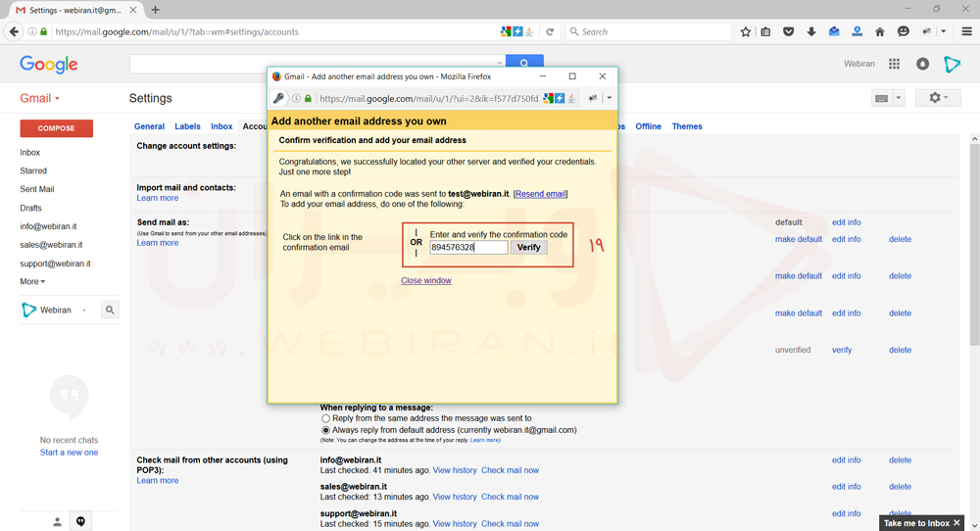Screen dimensions: 980x531
Task: Open the Google apps grid icon
Action: tap(895, 64)
